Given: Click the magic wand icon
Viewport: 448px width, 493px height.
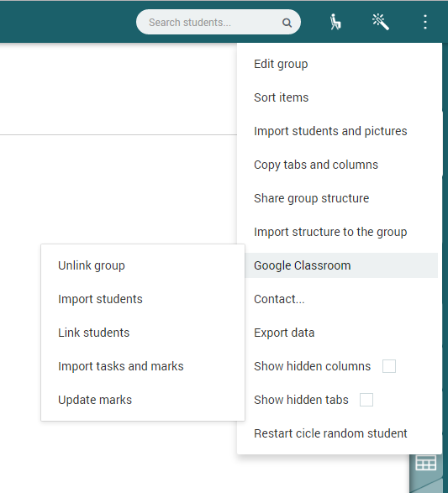Looking at the screenshot, I should [x=381, y=22].
